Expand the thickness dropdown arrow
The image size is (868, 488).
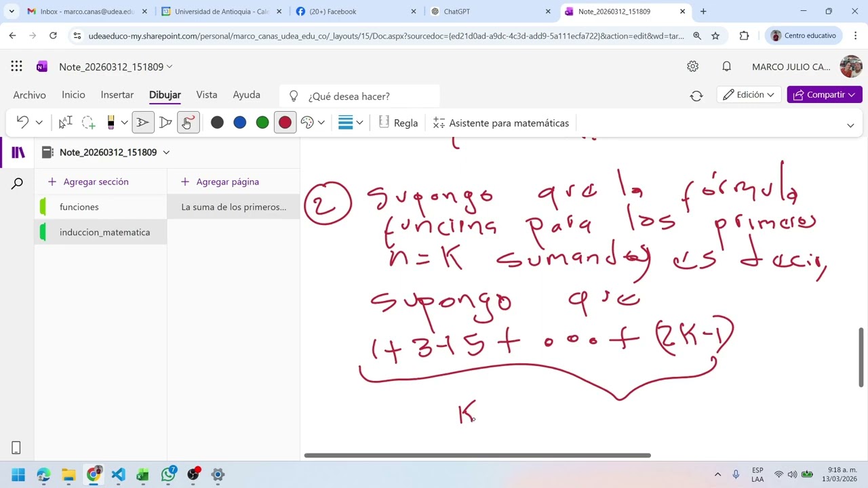pyautogui.click(x=359, y=123)
